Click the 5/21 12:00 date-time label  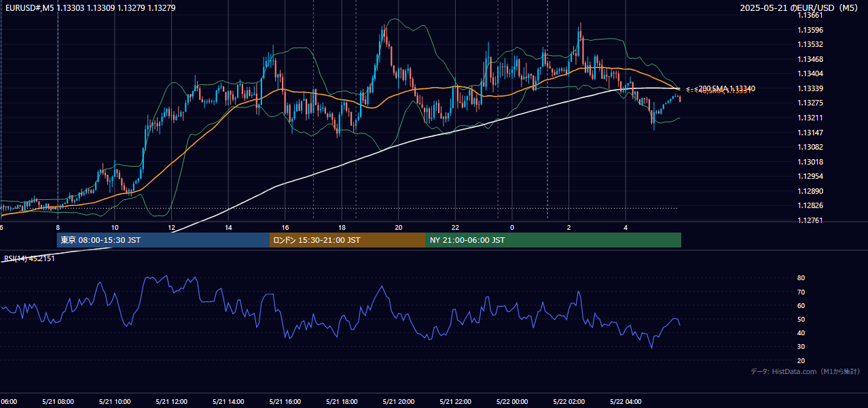tap(172, 402)
